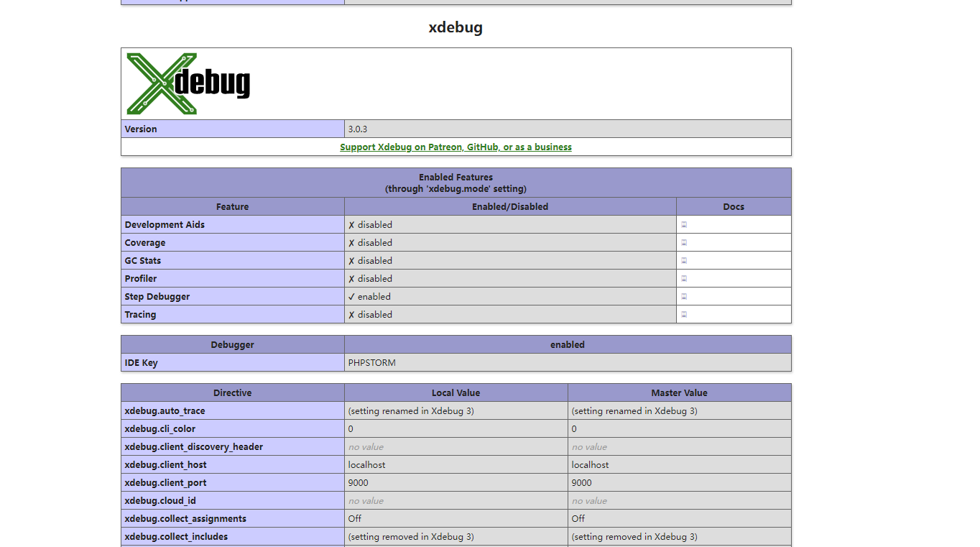
Task: Click the Version label cell
Action: pos(233,129)
